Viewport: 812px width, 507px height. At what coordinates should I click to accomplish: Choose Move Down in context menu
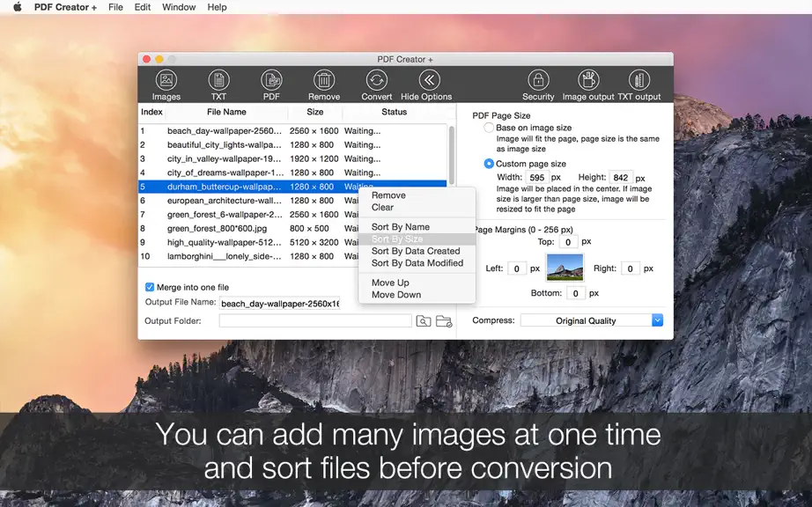[x=396, y=294]
